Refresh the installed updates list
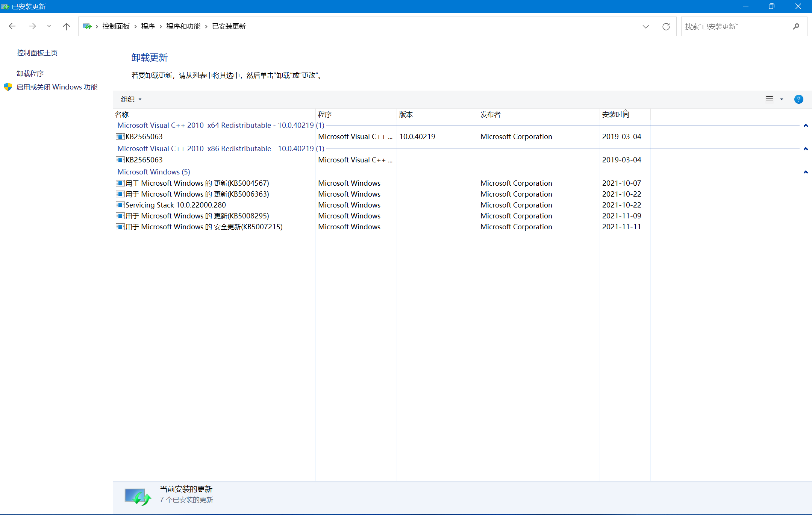812x515 pixels. tap(666, 26)
